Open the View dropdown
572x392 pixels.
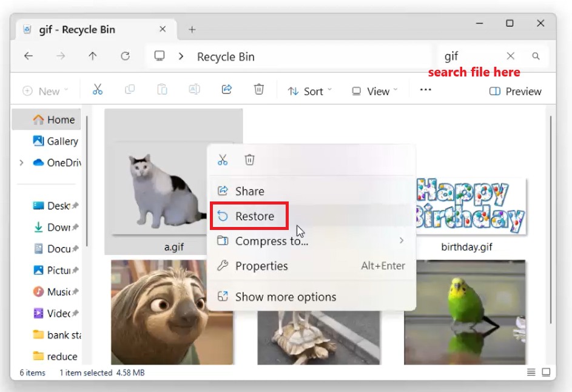[373, 91]
